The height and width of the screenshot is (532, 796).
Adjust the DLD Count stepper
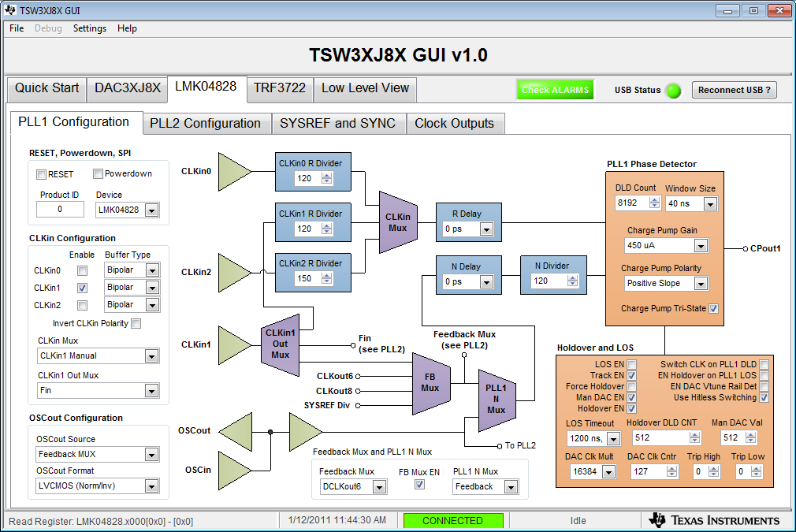[x=655, y=203]
